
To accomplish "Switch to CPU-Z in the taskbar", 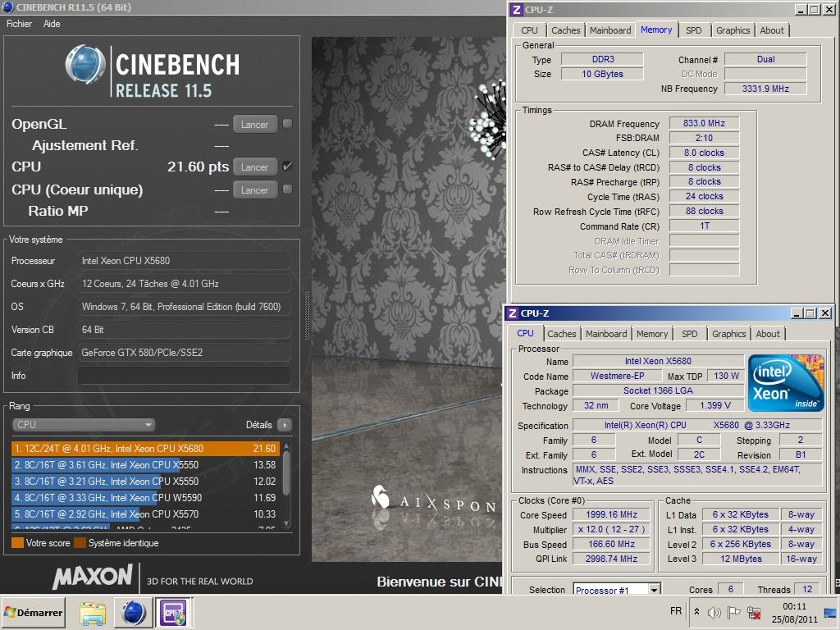I will click(x=174, y=613).
